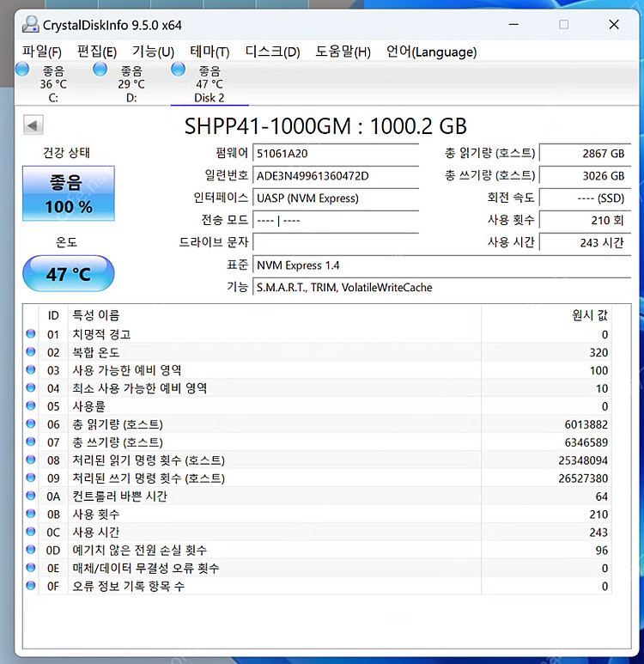Screen dimensions: 644x664
Task: Open the 언어(Language) menu
Action: pyautogui.click(x=431, y=52)
